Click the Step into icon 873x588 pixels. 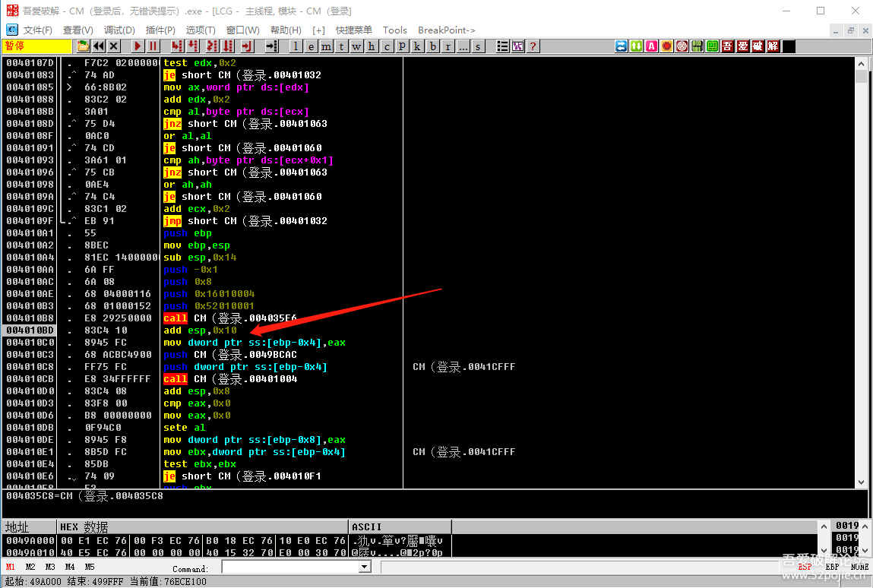click(175, 46)
